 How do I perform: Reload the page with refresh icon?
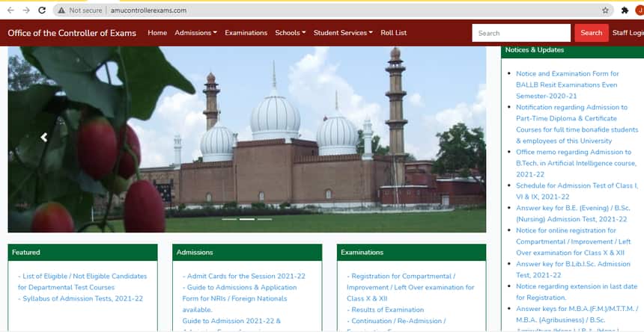click(42, 10)
